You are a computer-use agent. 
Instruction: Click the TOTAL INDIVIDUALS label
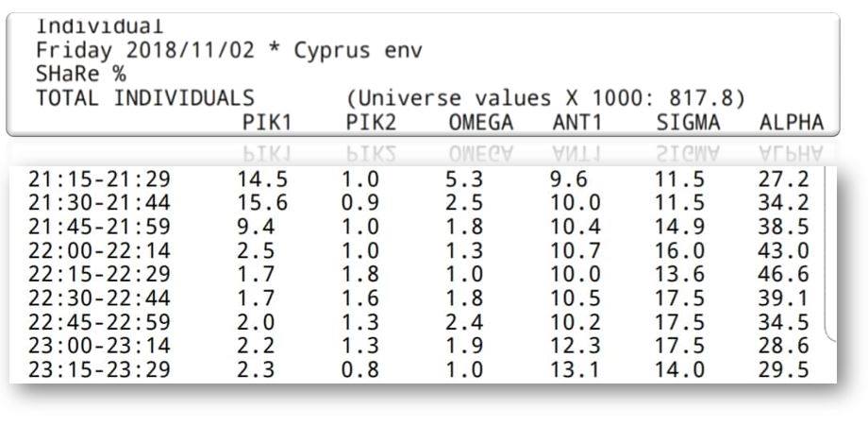pos(145,98)
